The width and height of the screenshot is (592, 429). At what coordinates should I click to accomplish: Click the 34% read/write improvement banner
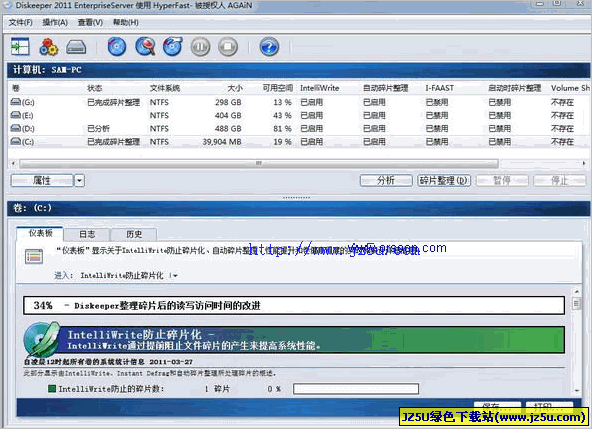[x=294, y=305]
